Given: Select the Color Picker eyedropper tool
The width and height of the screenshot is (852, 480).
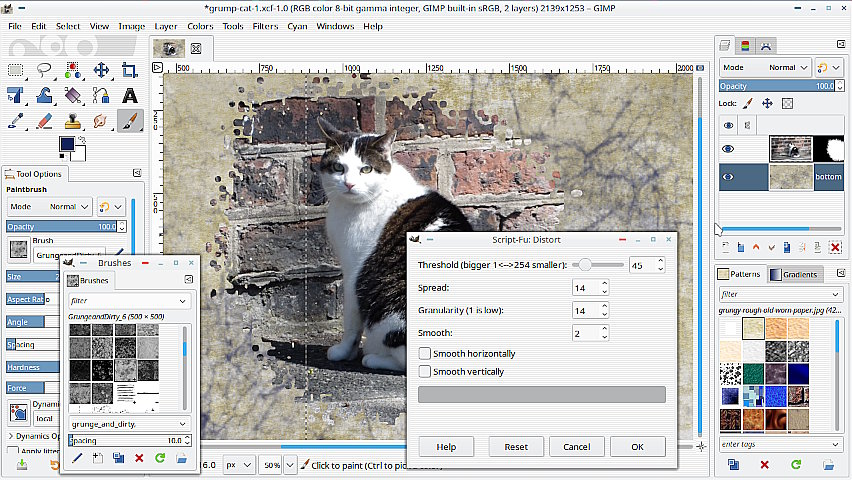Looking at the screenshot, I should 16,121.
